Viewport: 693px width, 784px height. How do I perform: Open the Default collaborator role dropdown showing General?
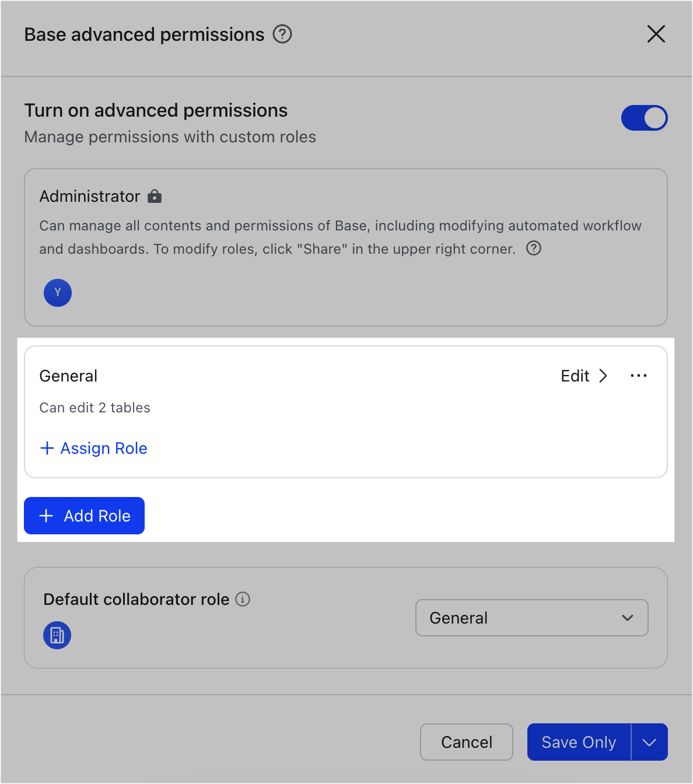(531, 618)
